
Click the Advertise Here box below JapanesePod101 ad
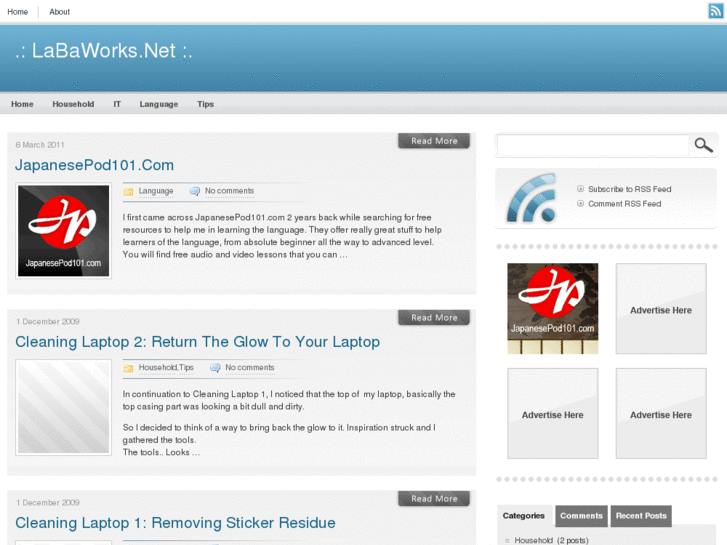553,413
